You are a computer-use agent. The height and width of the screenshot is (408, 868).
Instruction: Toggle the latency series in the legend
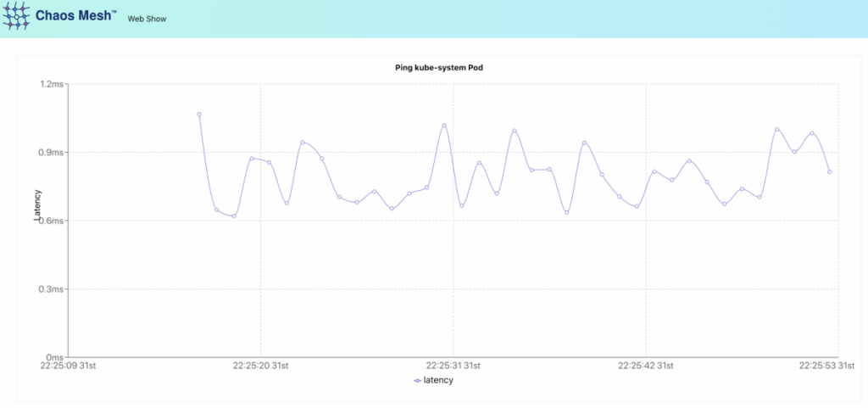[438, 380]
